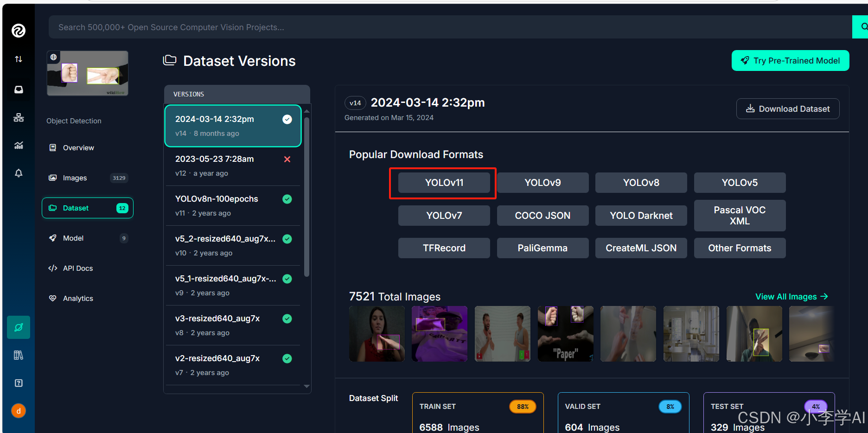This screenshot has height=433, width=868.
Task: Select version 2023-05-23 7:28am
Action: pos(233,166)
